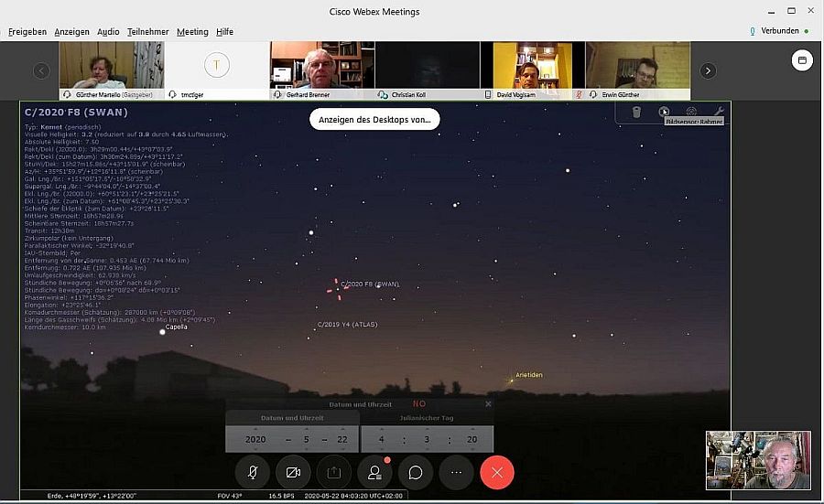Switch the video layout view icon
Image resolution: width=824 pixels, height=504 pixels.
click(x=801, y=59)
